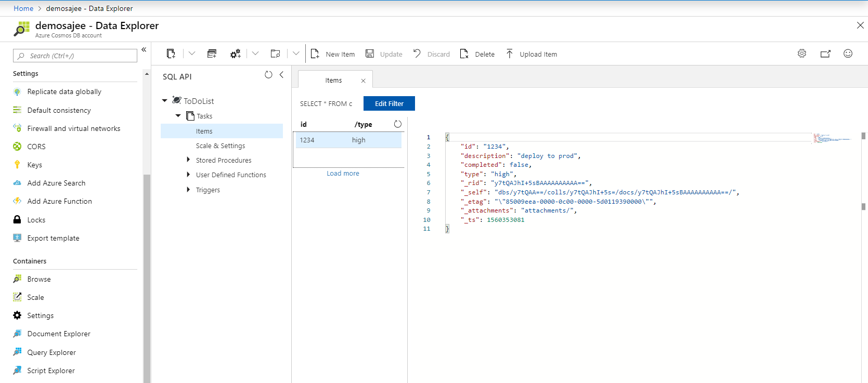Image resolution: width=868 pixels, height=383 pixels.
Task: Click the Edit Filter button
Action: coord(389,103)
